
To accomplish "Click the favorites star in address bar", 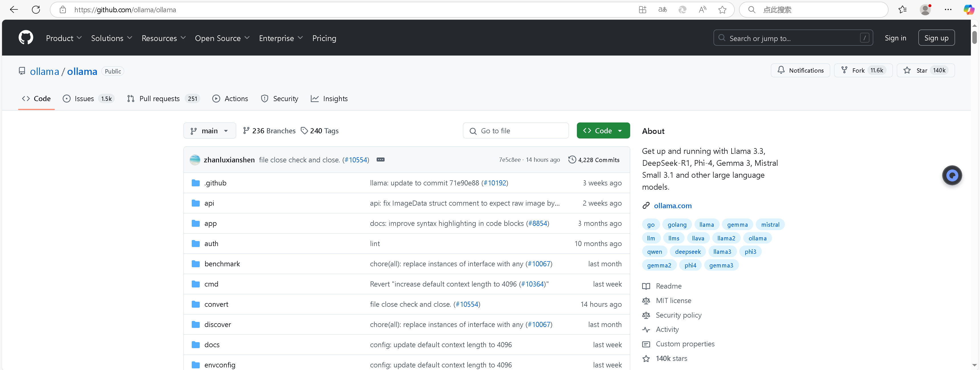I will (722, 10).
